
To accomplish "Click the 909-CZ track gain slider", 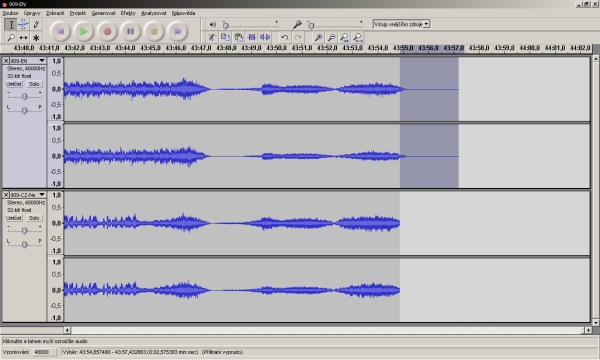I will pyautogui.click(x=24, y=230).
